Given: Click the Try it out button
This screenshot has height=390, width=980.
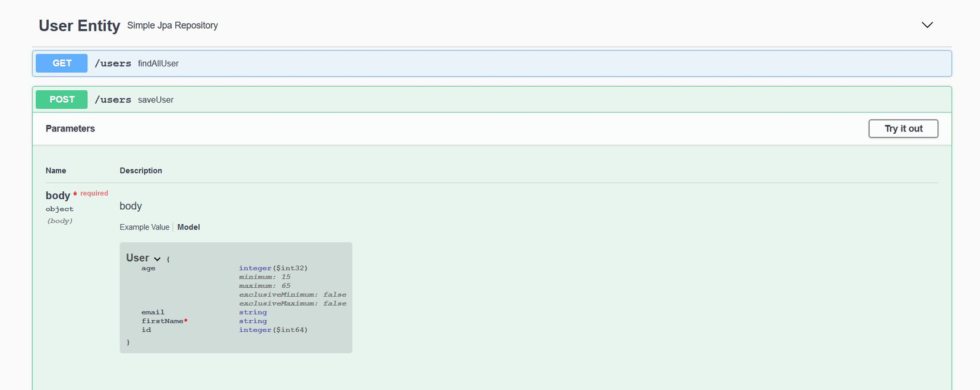Looking at the screenshot, I should (903, 128).
